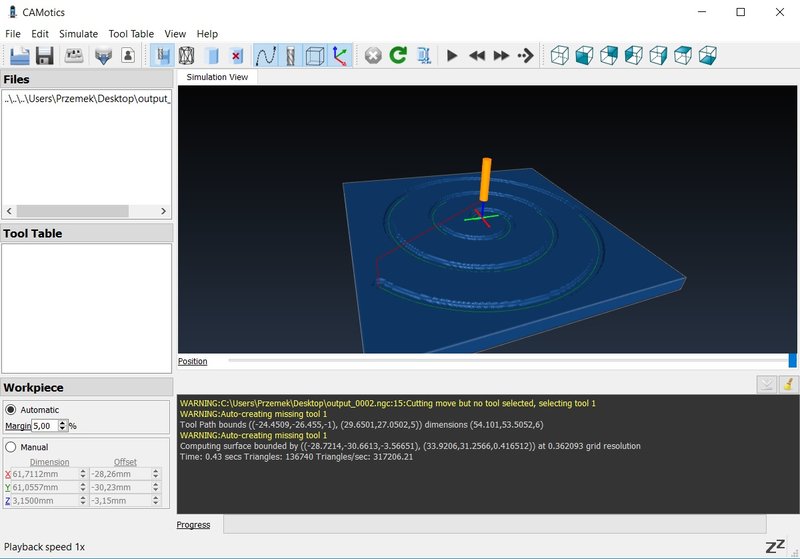This screenshot has height=559, width=800.
Task: Select the sixth view cube icon
Action: 683,55
